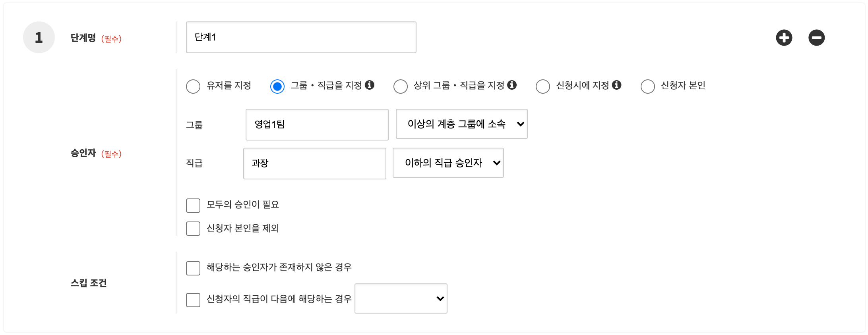
Task: Select the 유저를 지정 radio option
Action: [x=193, y=86]
